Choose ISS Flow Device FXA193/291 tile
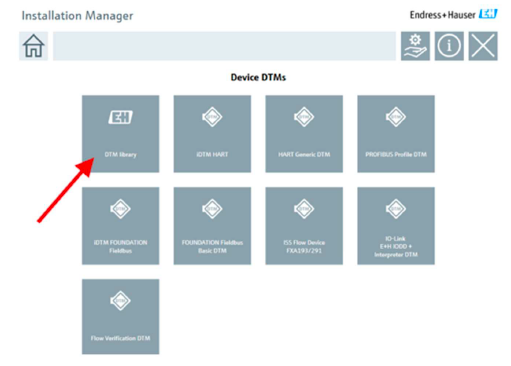This screenshot has height=366, width=511. 304,226
